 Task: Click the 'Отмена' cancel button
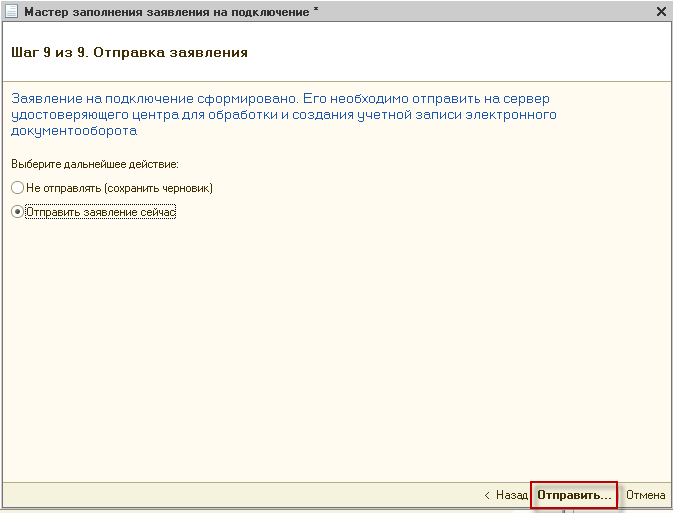pyautogui.click(x=645, y=495)
